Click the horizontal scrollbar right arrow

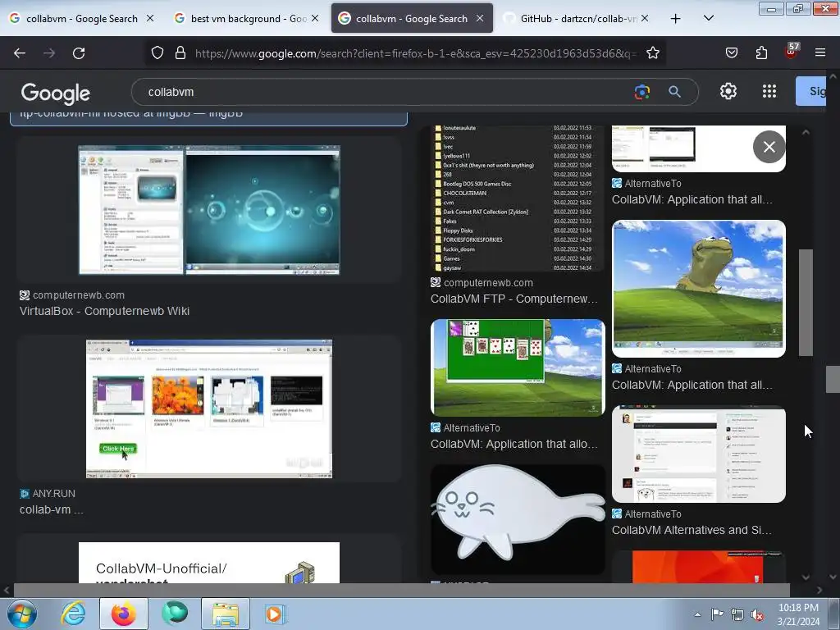coord(819,591)
